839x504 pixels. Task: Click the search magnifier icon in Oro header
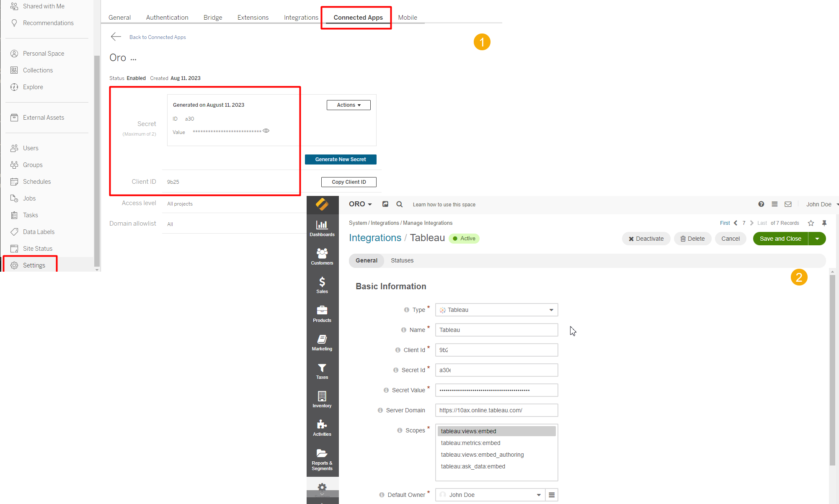[399, 204]
